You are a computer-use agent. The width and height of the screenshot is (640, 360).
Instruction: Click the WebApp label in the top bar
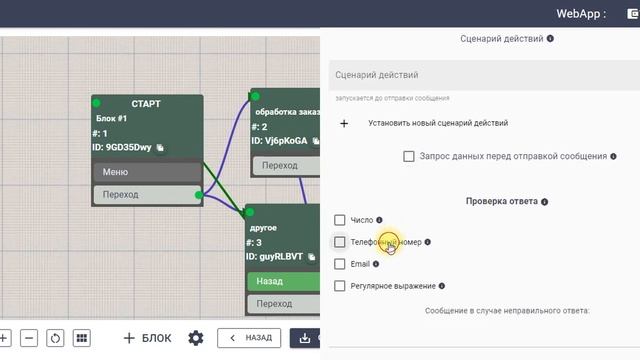coord(581,13)
